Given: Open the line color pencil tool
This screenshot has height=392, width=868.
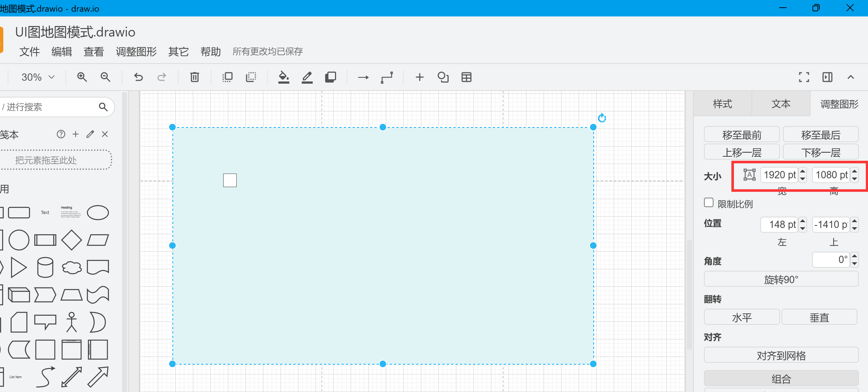Looking at the screenshot, I should point(307,77).
